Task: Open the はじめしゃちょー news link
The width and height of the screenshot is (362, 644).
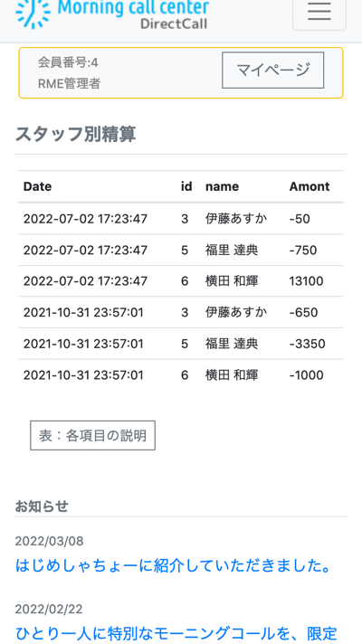Action: click(x=174, y=565)
